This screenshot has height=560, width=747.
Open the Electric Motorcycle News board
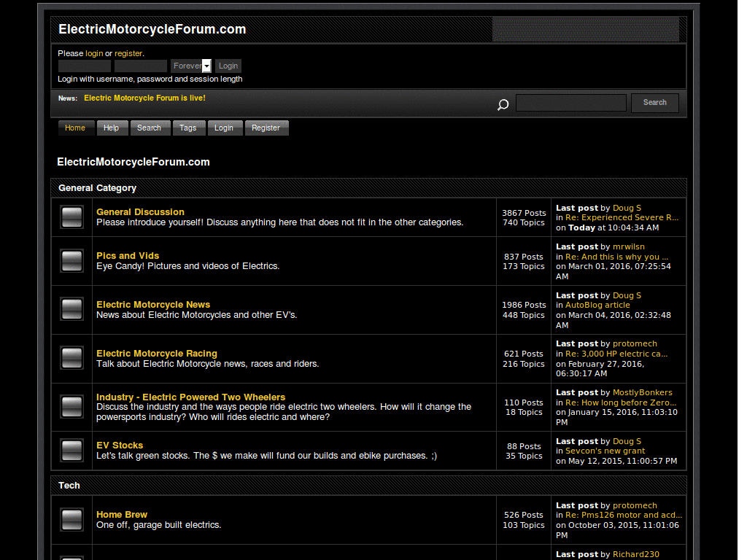tap(153, 304)
